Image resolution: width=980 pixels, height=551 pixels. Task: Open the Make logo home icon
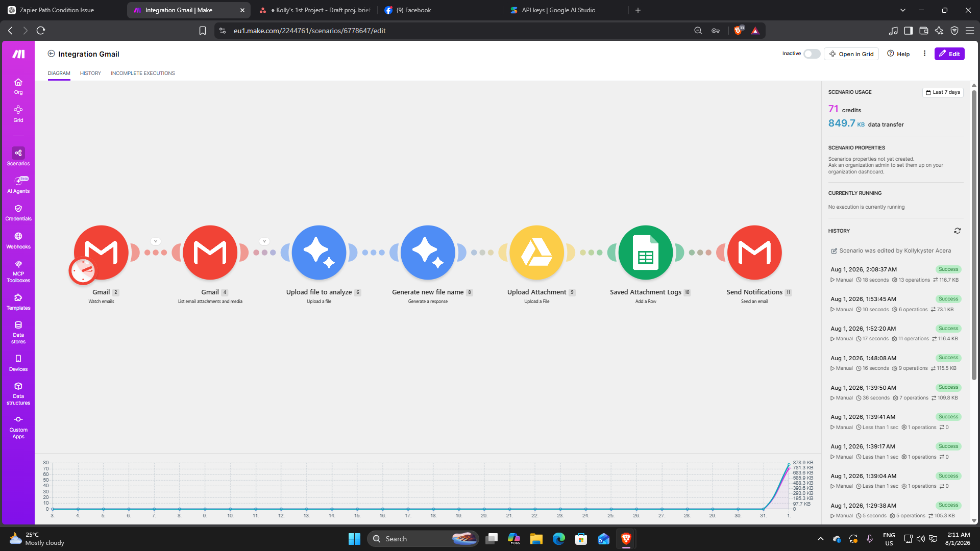(18, 54)
